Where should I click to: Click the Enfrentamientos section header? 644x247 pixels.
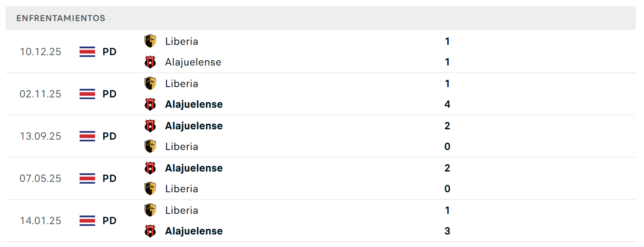tap(320, 18)
